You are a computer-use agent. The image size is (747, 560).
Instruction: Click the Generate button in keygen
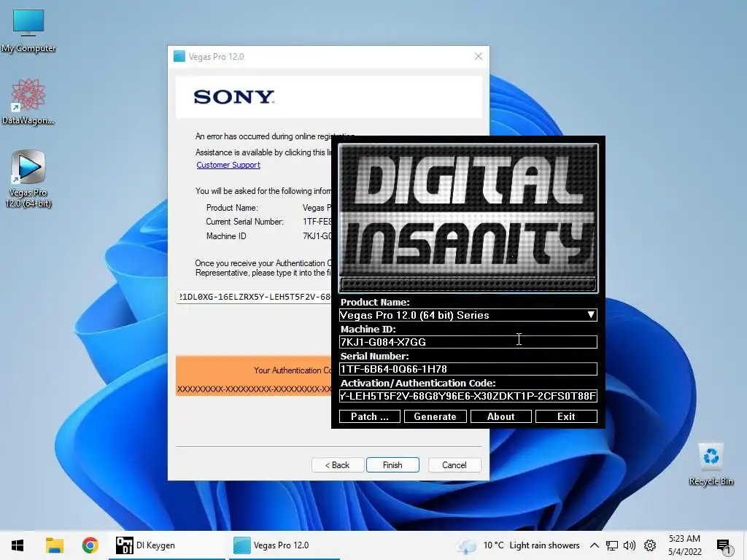435,416
